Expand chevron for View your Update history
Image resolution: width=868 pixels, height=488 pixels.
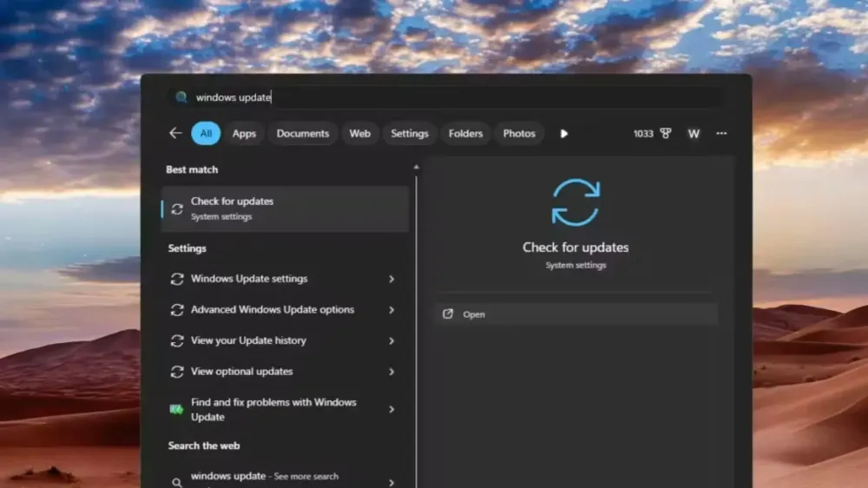391,340
